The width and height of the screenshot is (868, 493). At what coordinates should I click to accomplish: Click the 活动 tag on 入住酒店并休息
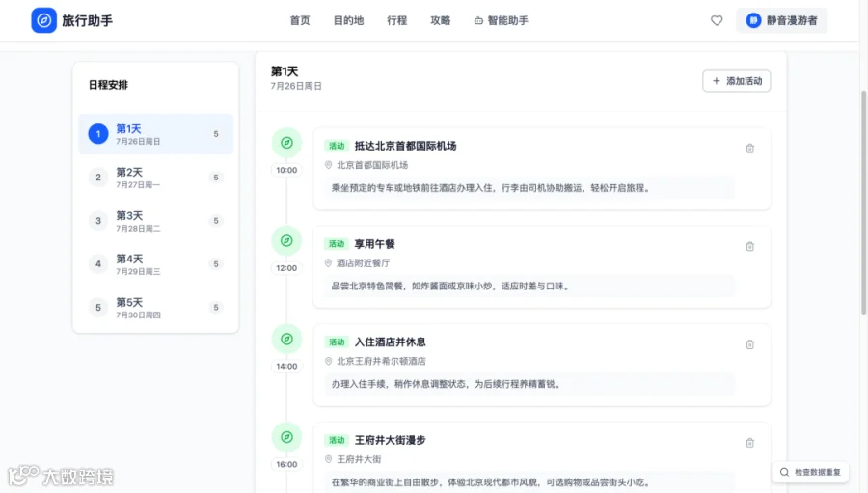[x=337, y=342]
